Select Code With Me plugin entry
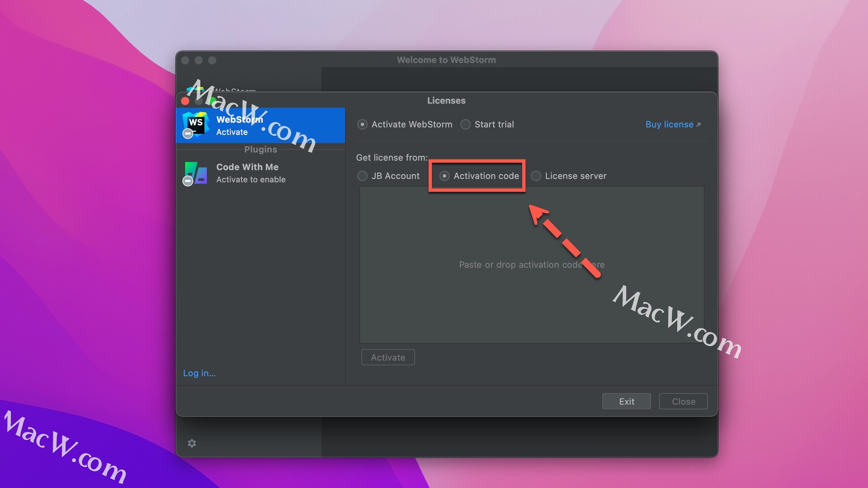The width and height of the screenshot is (868, 488). coord(260,174)
